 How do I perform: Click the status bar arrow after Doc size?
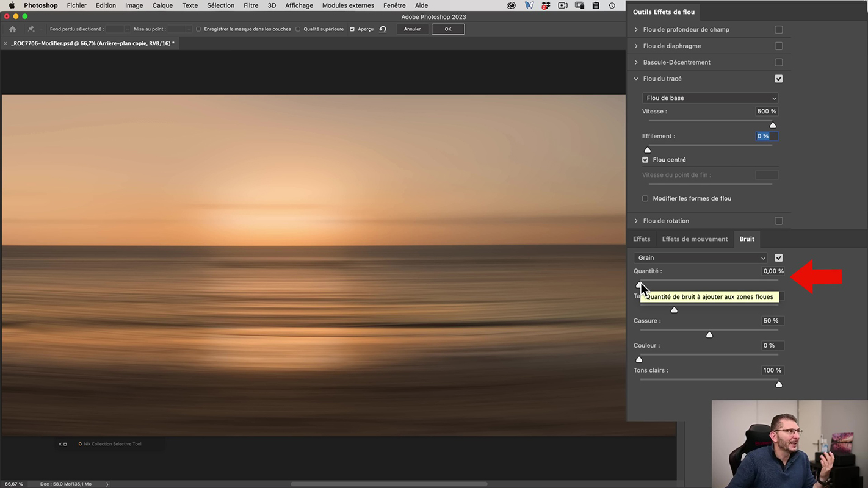coord(107,484)
